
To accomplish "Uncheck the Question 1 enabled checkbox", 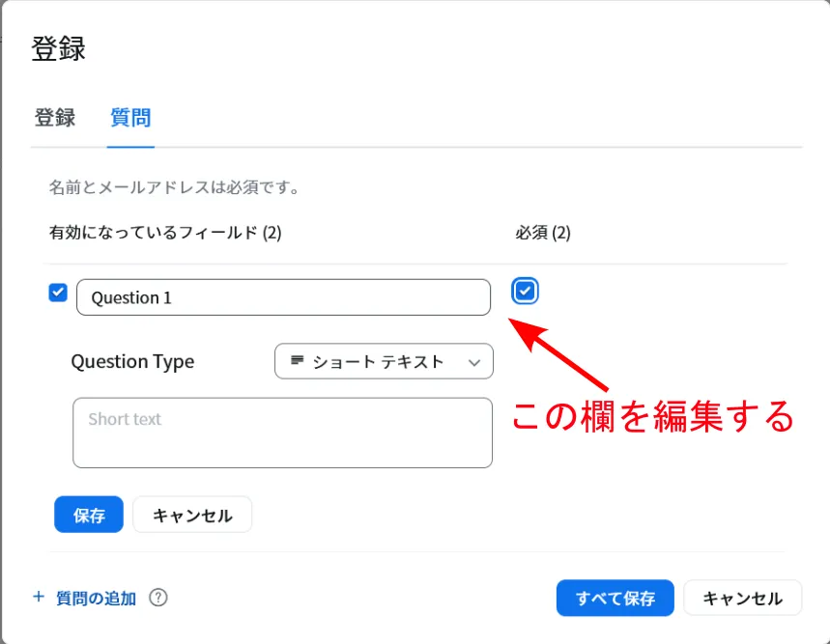I will pyautogui.click(x=58, y=293).
